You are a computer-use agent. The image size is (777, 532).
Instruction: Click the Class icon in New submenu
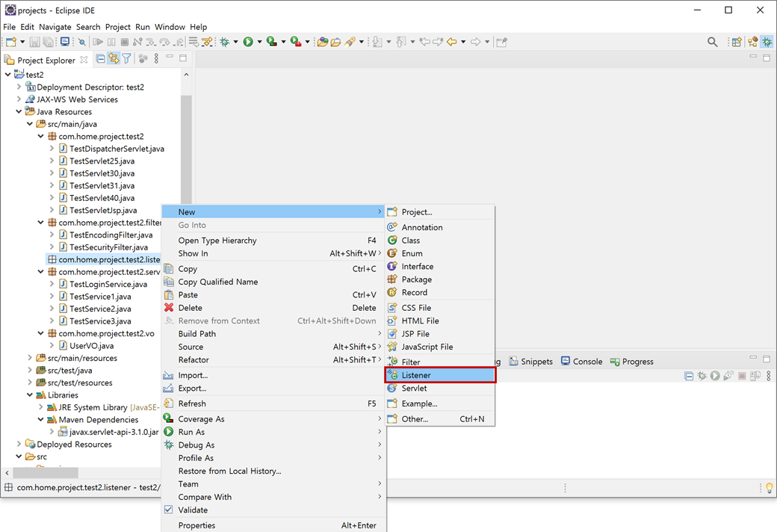(392, 240)
